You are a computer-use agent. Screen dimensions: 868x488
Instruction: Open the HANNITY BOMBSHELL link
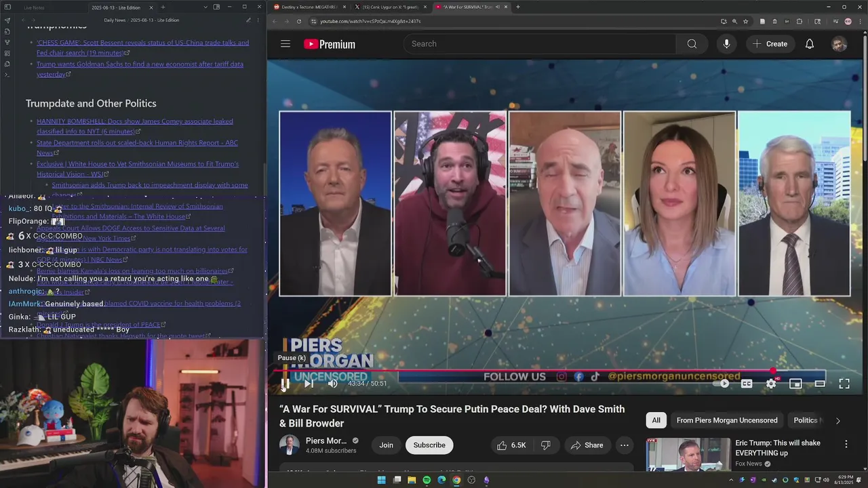[134, 126]
